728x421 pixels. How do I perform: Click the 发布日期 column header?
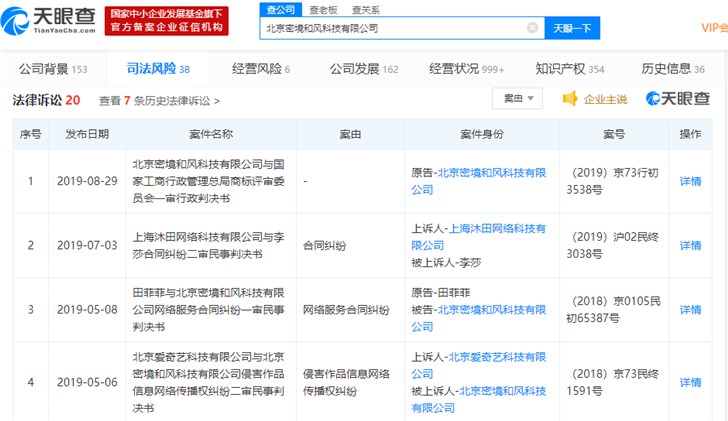(x=87, y=134)
